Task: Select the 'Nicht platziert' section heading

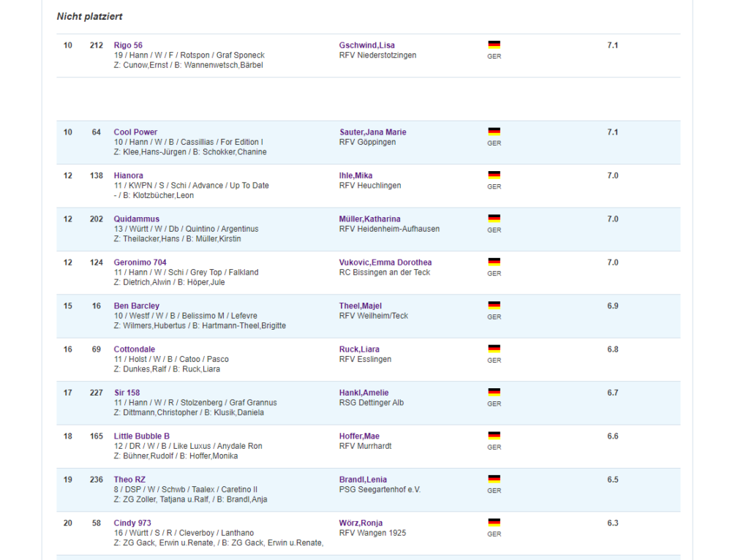Action: 89,17
